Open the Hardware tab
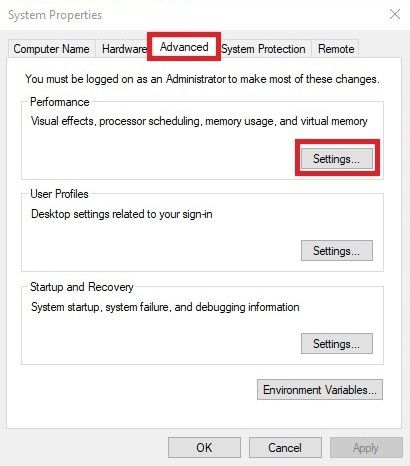This screenshot has width=410, height=466. (x=123, y=49)
